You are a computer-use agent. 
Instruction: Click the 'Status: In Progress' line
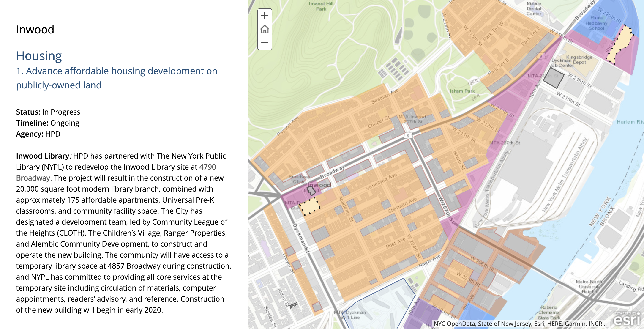[x=48, y=112]
